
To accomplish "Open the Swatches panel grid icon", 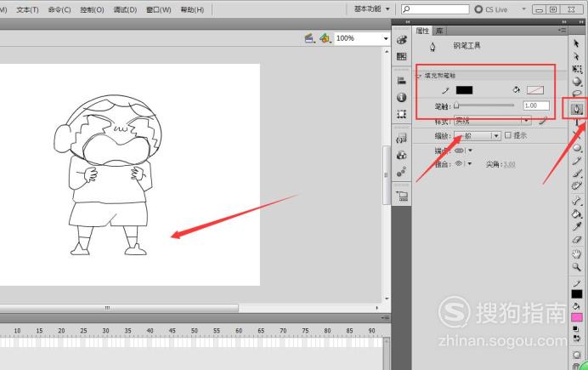I will (x=402, y=56).
